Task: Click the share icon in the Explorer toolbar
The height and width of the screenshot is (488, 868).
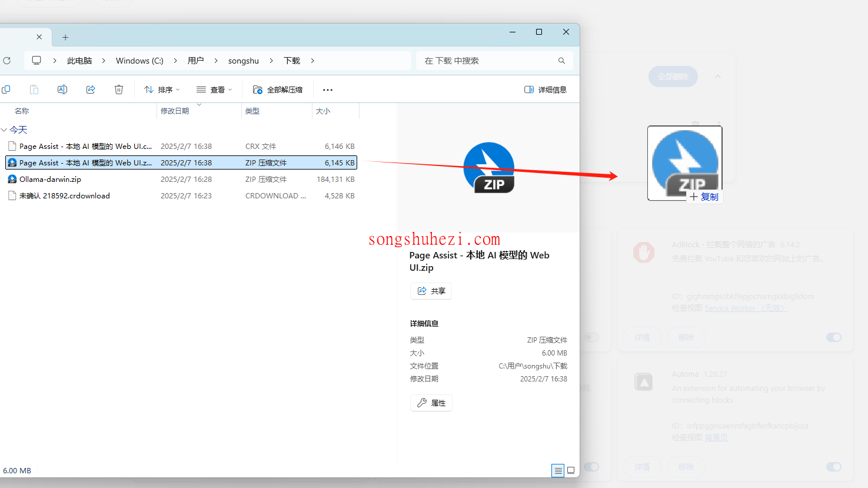Action: [91, 89]
